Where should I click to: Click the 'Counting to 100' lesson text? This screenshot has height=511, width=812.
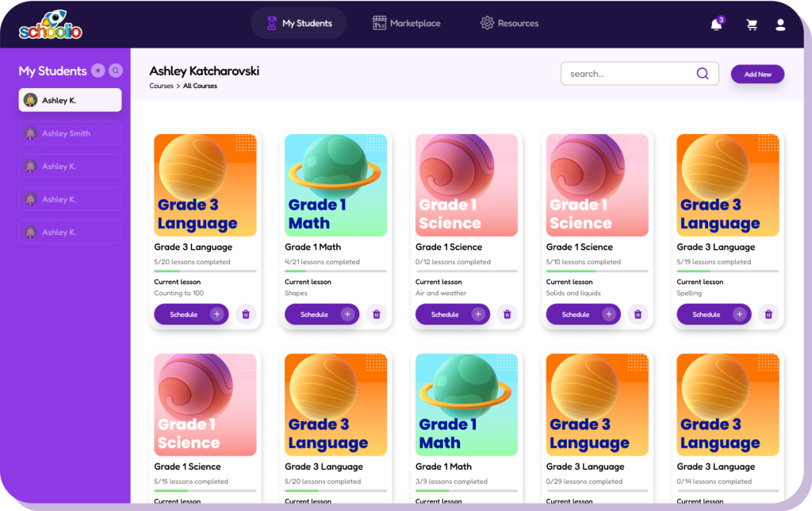[x=178, y=294]
